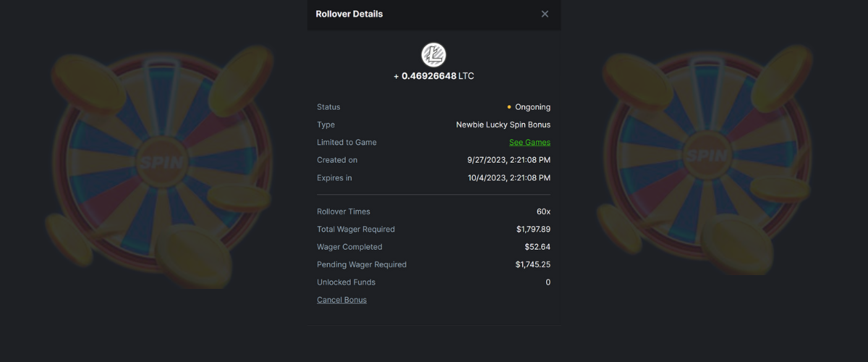Click the Cancel Bonus link
Viewport: 868px width, 362px height.
(341, 300)
